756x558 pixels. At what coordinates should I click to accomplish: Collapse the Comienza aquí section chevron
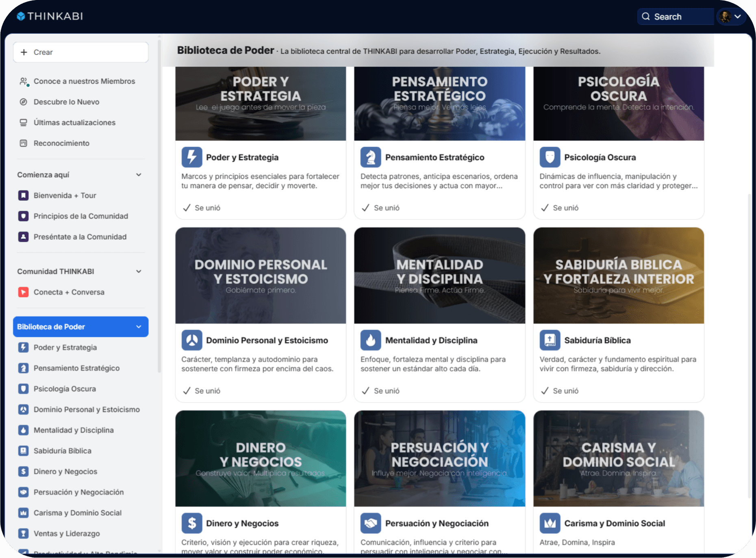(x=139, y=175)
